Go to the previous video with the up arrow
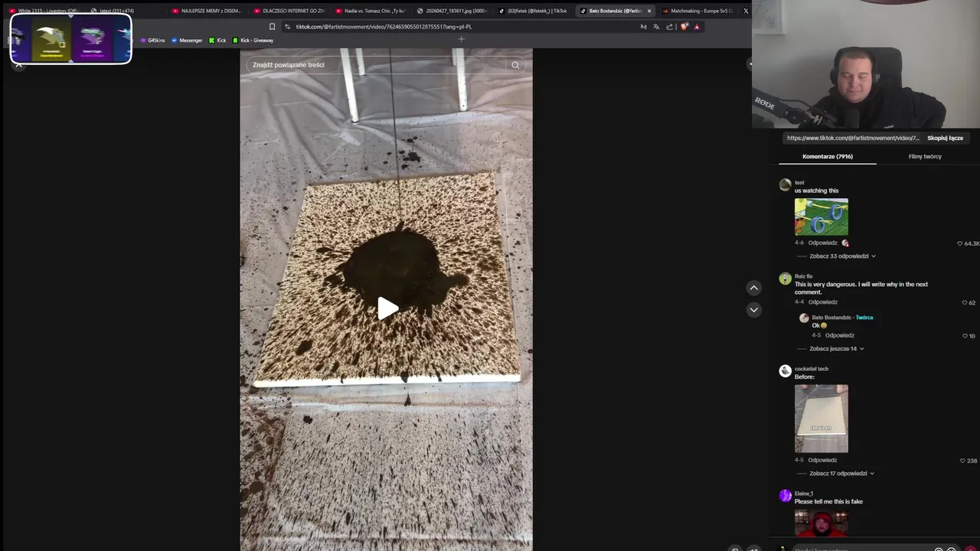Screen dimensions: 980x551 (754, 288)
